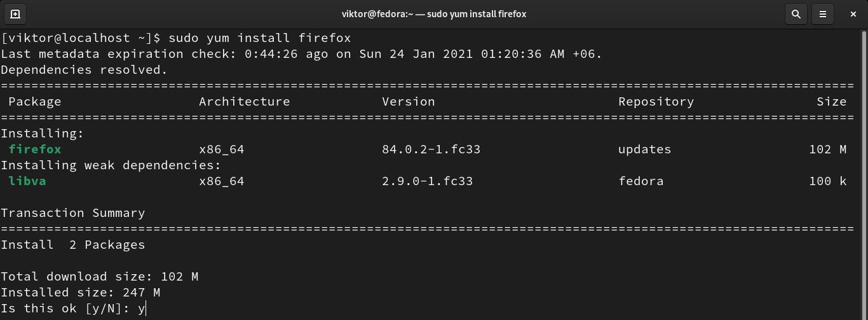
Task: Click the Repository column header
Action: tap(656, 102)
